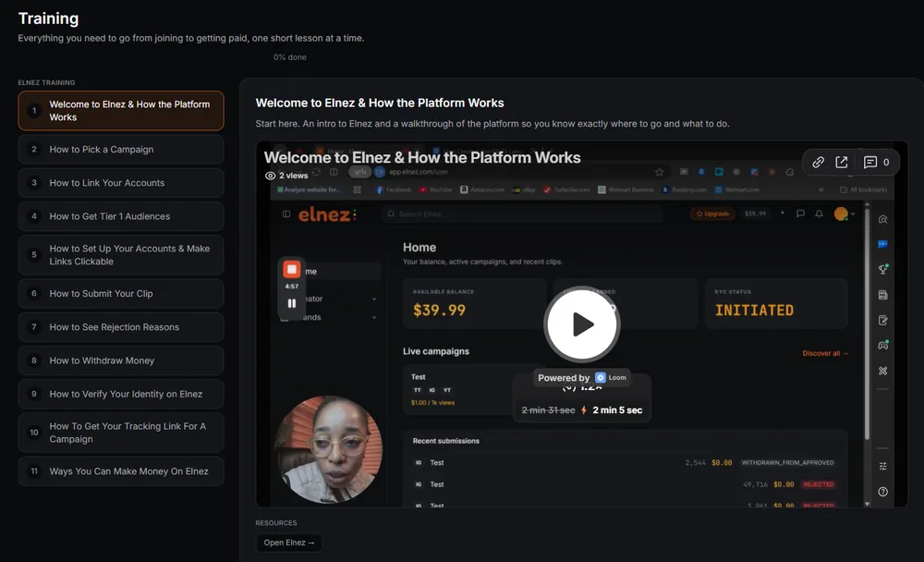Click the Loom stop recording button
This screenshot has width=924, height=562.
pos(292,270)
